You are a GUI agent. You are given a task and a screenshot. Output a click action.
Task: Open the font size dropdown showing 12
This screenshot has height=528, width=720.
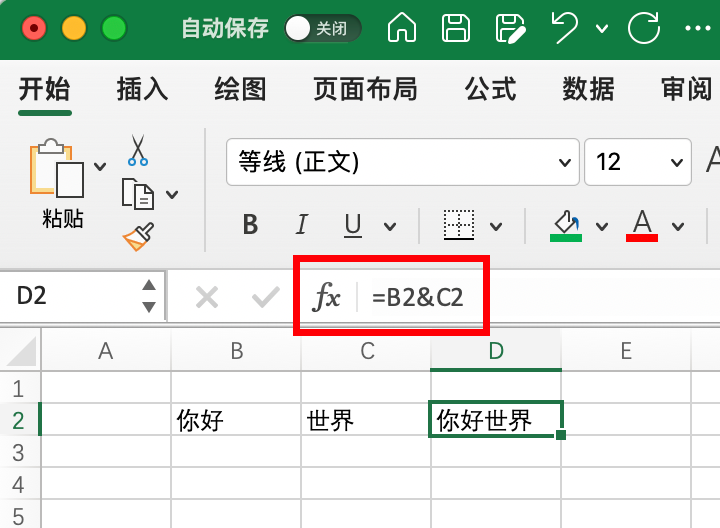click(638, 162)
